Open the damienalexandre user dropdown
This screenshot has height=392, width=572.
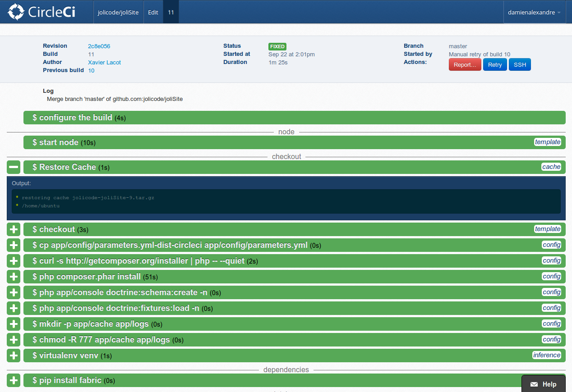click(535, 12)
